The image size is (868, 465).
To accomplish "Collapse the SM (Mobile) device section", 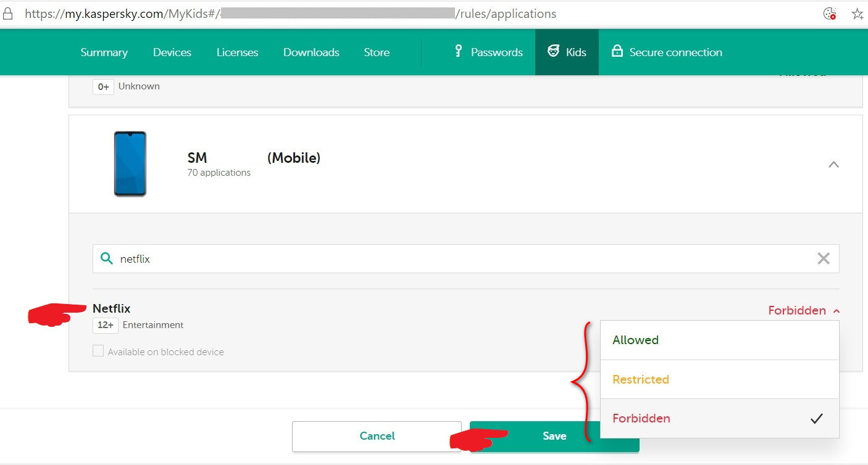I will 833,164.
